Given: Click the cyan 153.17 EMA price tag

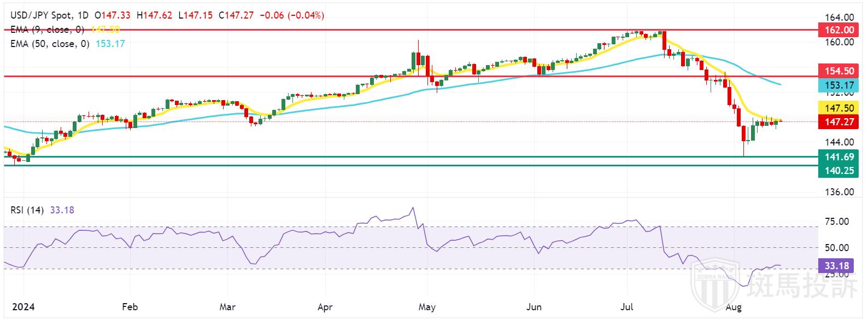Looking at the screenshot, I should coord(838,85).
